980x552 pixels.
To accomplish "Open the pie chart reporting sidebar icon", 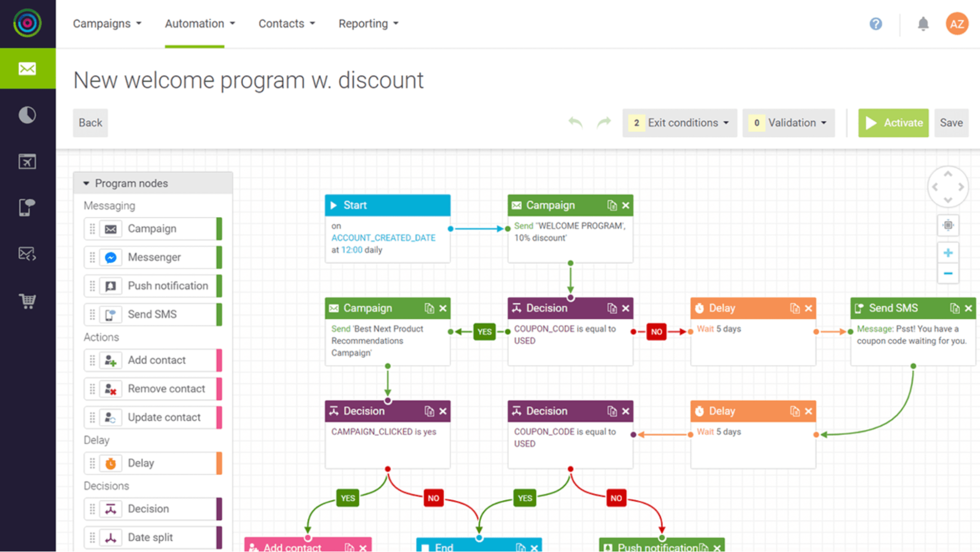I will [x=27, y=114].
